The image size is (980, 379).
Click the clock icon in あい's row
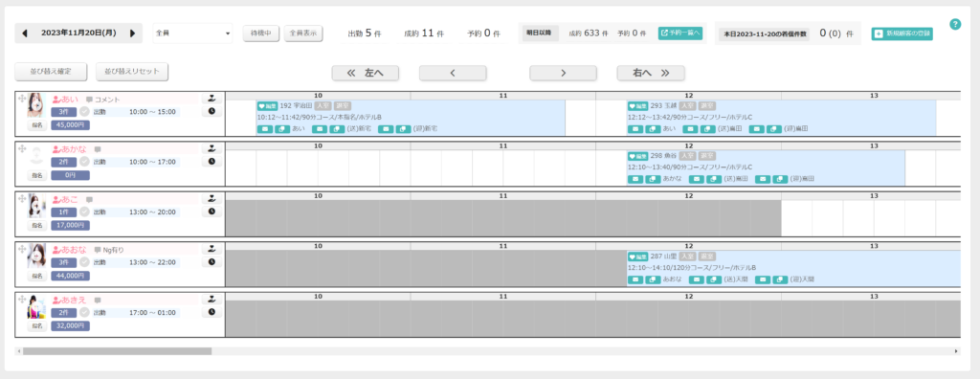pyautogui.click(x=212, y=111)
